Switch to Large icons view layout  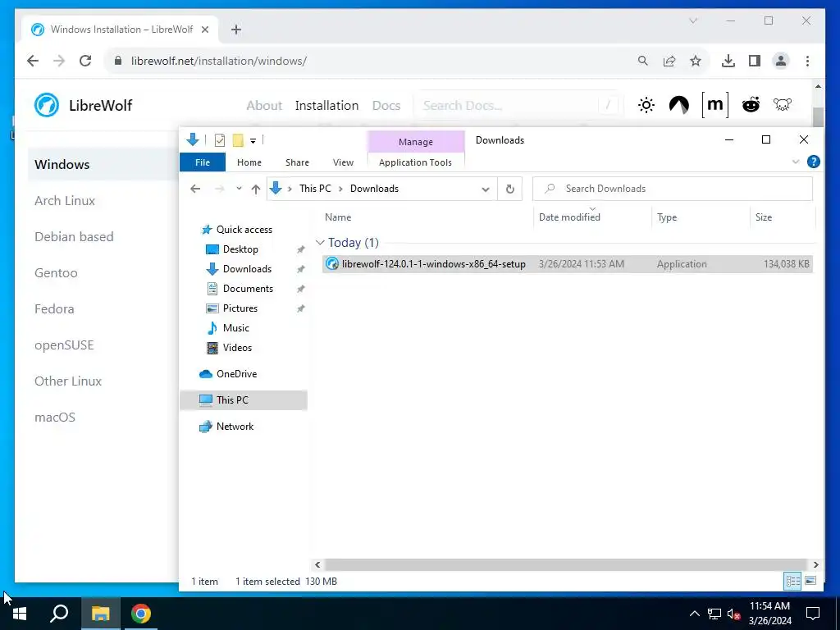(810, 581)
